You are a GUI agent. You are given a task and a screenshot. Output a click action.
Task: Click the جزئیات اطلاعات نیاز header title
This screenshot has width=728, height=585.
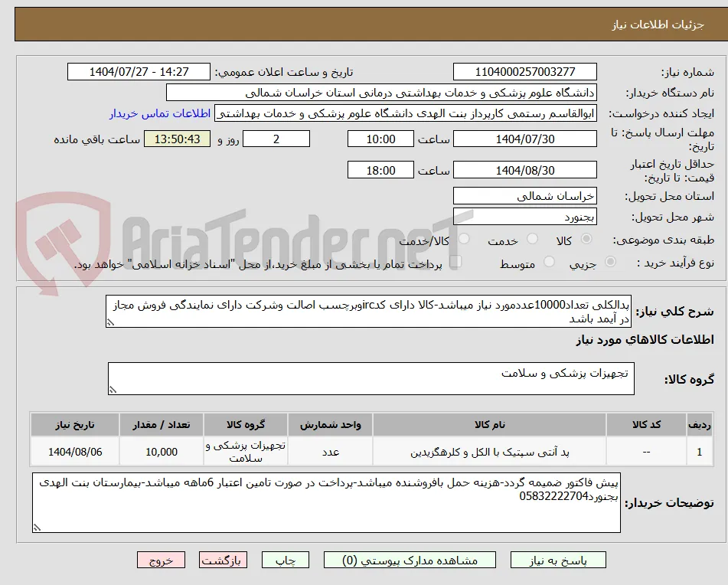point(658,25)
